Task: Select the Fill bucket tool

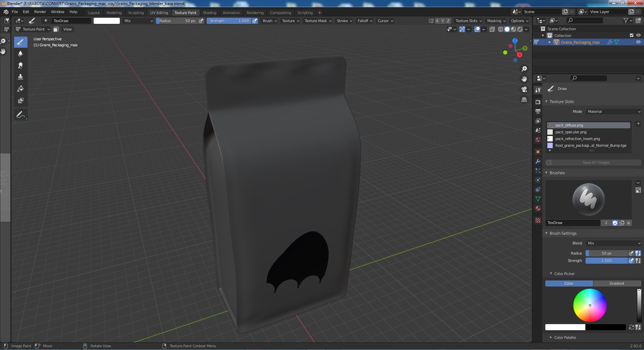Action: [20, 89]
